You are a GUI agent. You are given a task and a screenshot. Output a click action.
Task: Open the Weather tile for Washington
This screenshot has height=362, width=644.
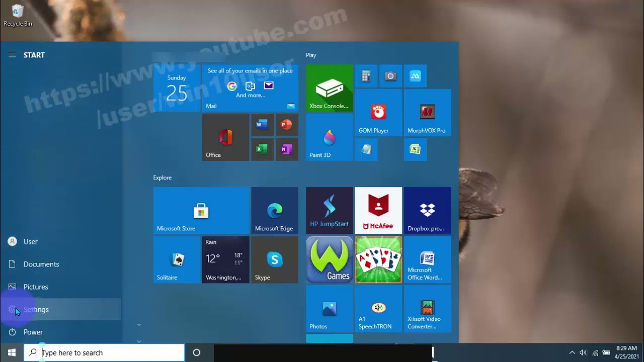226,259
